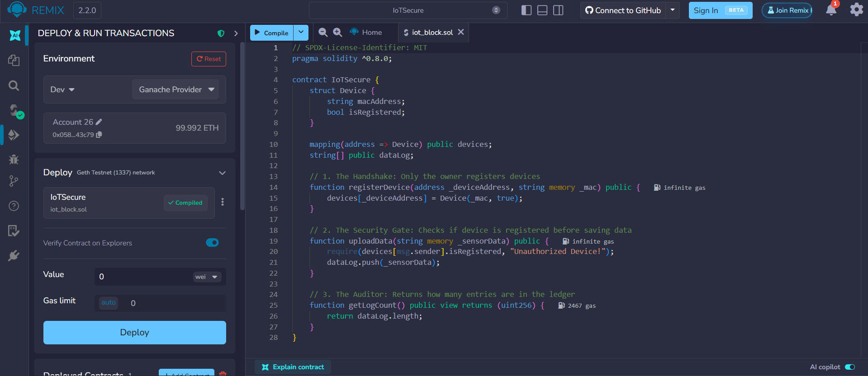Close the iot_block.sol tab
The width and height of the screenshot is (868, 376).
[461, 32]
